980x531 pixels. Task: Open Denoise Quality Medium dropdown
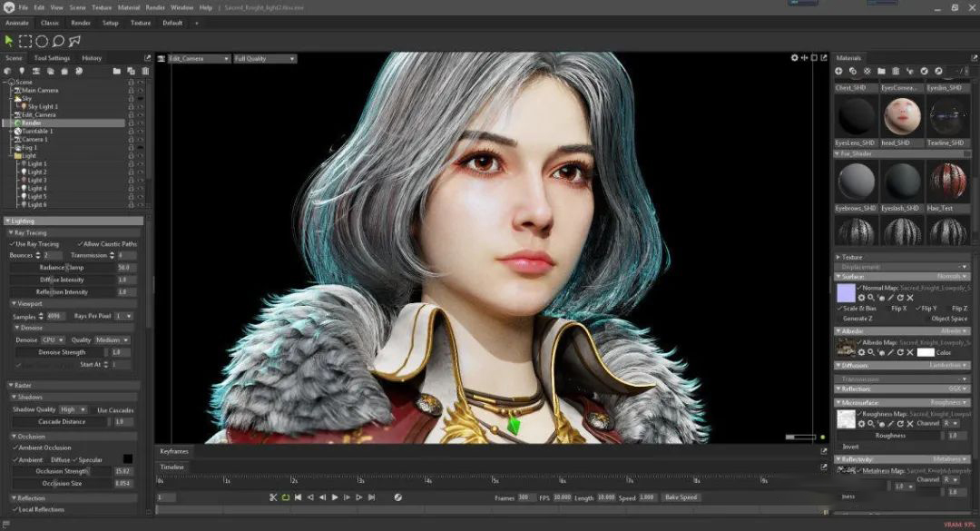[x=113, y=340]
